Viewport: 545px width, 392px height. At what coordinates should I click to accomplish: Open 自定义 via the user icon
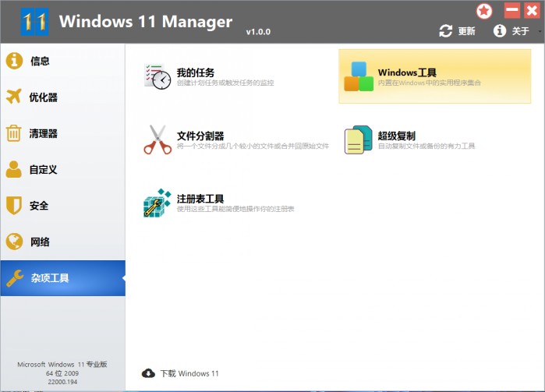[15, 169]
